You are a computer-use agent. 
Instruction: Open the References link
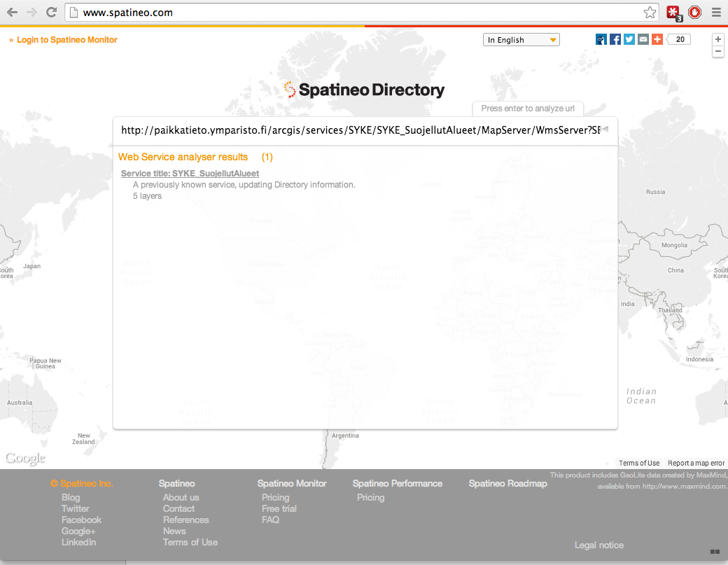tap(185, 519)
